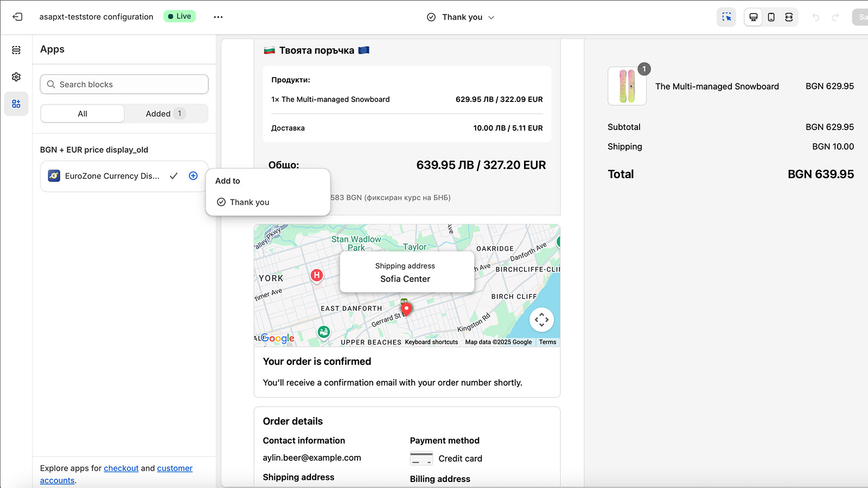868x488 pixels.
Task: Toggle EuroZone Currency Display with the checkmark
Action: 174,176
